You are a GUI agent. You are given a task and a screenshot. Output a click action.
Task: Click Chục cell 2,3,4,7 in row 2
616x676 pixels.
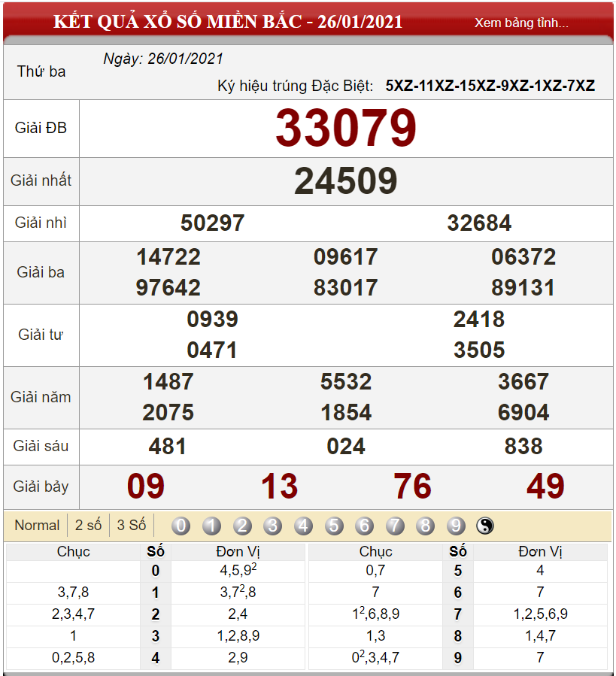pos(74,614)
